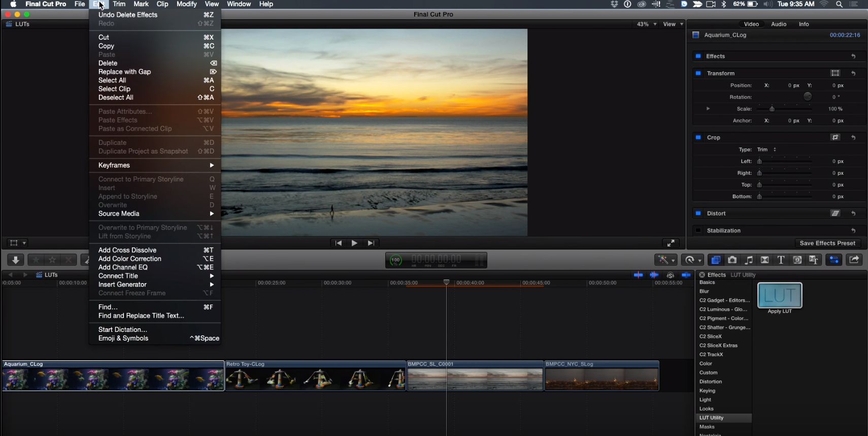Choose Replace with Gap menu item
Viewport: 868px width, 436px height.
[155, 72]
